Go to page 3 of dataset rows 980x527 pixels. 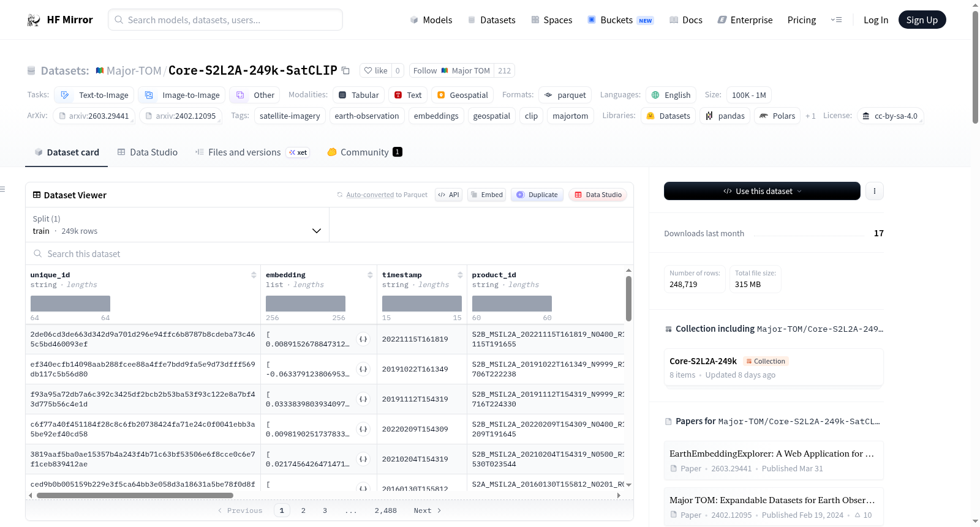click(x=325, y=510)
